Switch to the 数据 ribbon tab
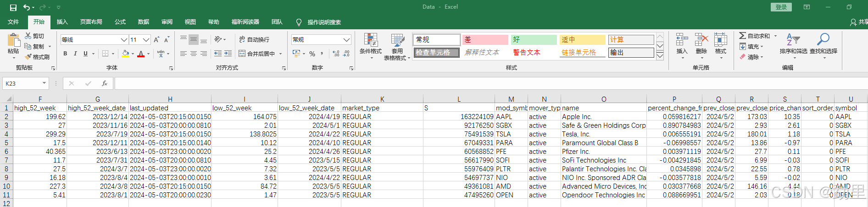Viewport: 868px width, 207px height. (x=144, y=22)
